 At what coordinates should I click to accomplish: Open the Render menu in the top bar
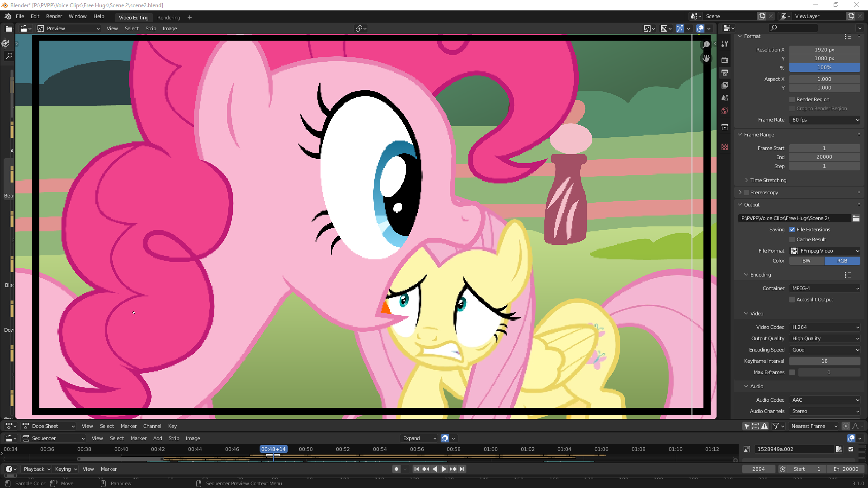[54, 16]
